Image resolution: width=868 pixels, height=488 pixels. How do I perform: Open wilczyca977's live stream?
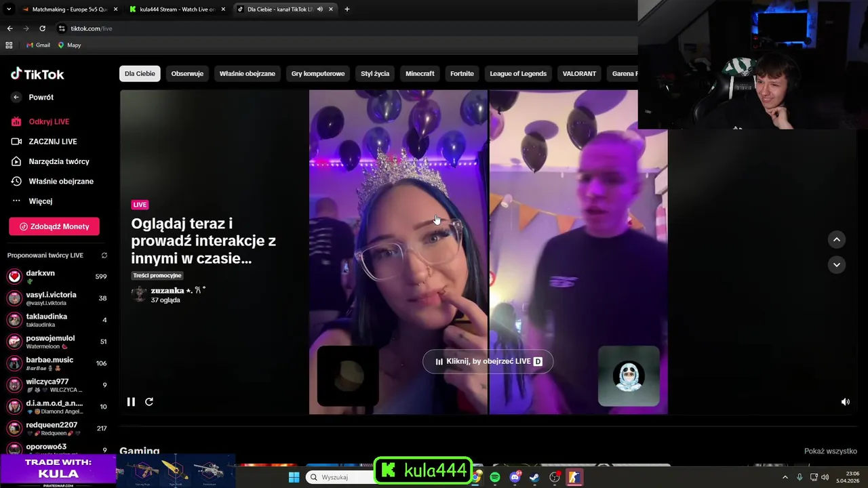point(57,385)
